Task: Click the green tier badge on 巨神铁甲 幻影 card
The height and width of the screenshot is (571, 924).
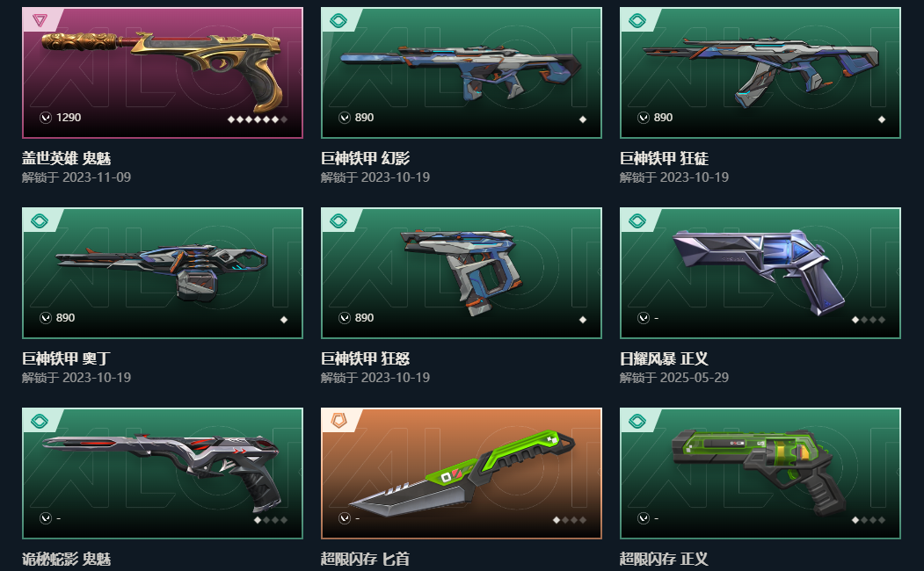Action: click(x=338, y=20)
